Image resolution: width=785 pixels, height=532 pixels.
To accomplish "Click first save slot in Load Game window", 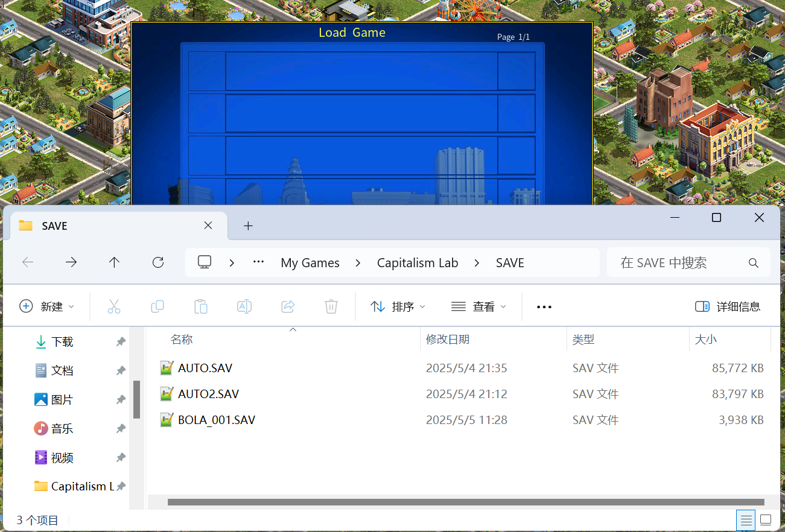I will pyautogui.click(x=362, y=71).
